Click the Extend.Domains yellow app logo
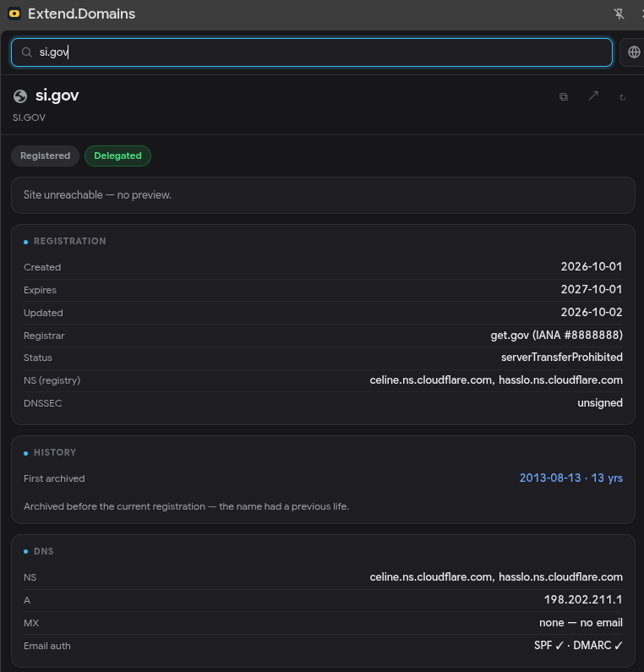Image resolution: width=644 pixels, height=672 pixels. [x=14, y=14]
